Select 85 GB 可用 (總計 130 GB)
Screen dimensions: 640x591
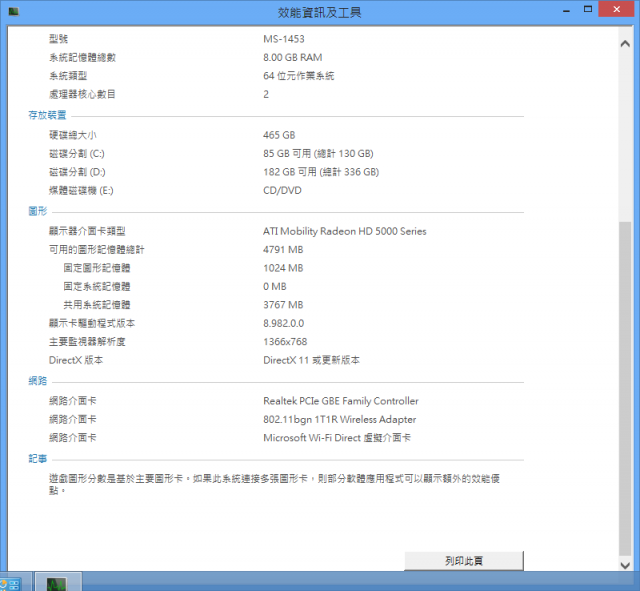coord(318,154)
